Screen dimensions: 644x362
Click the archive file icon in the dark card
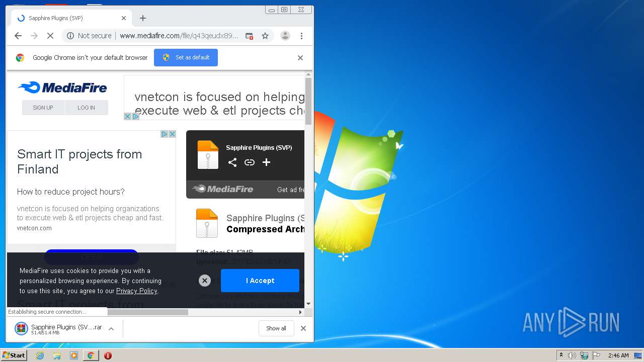pos(208,154)
